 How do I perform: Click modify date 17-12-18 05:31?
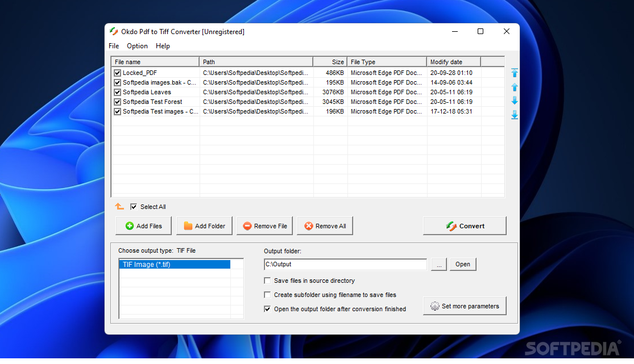(451, 111)
